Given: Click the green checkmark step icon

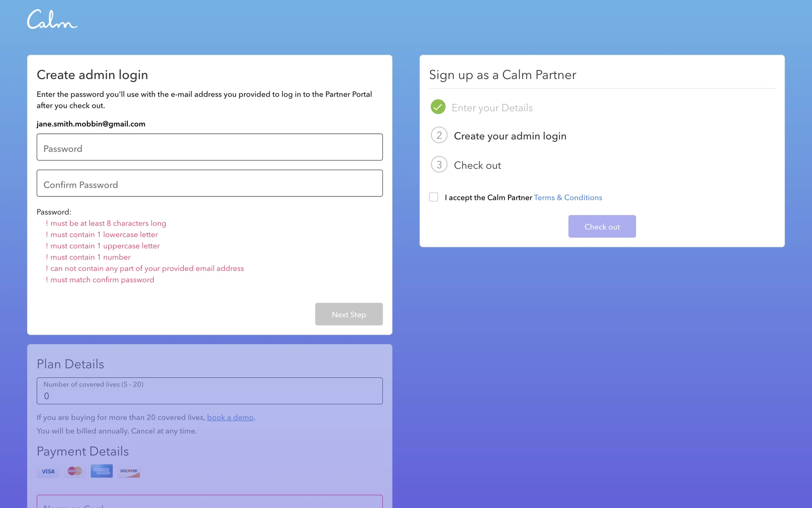Looking at the screenshot, I should point(438,107).
